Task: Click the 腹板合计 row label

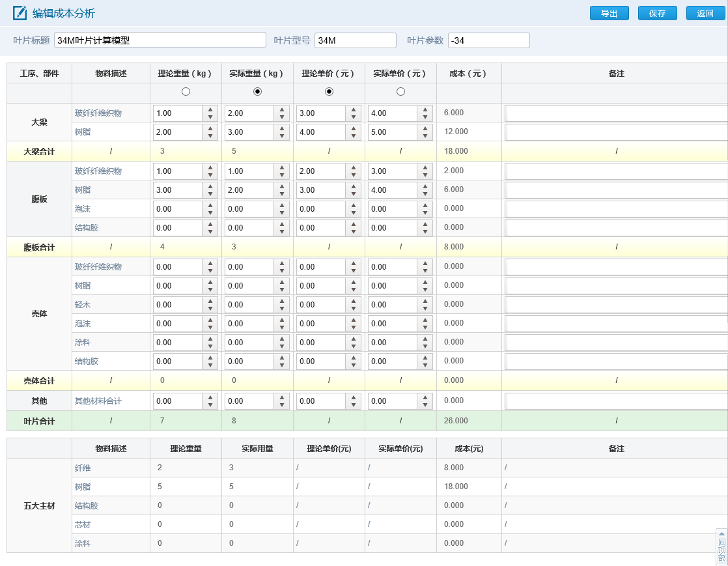Action: click(40, 248)
